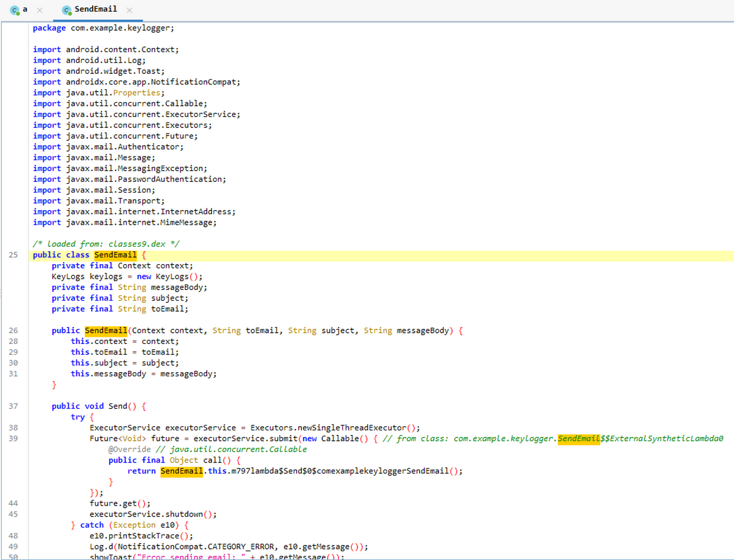Click the future.get() statement
734x560 pixels.
pyautogui.click(x=120, y=504)
